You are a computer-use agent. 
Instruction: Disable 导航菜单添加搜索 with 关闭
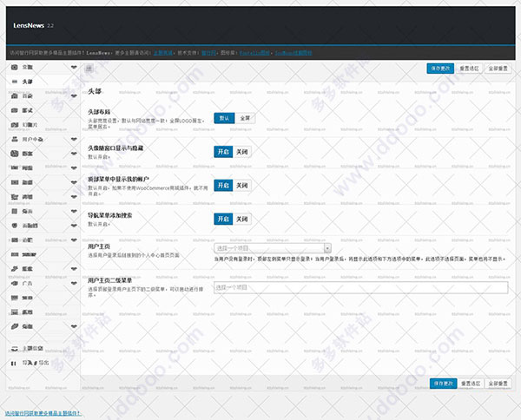point(242,220)
